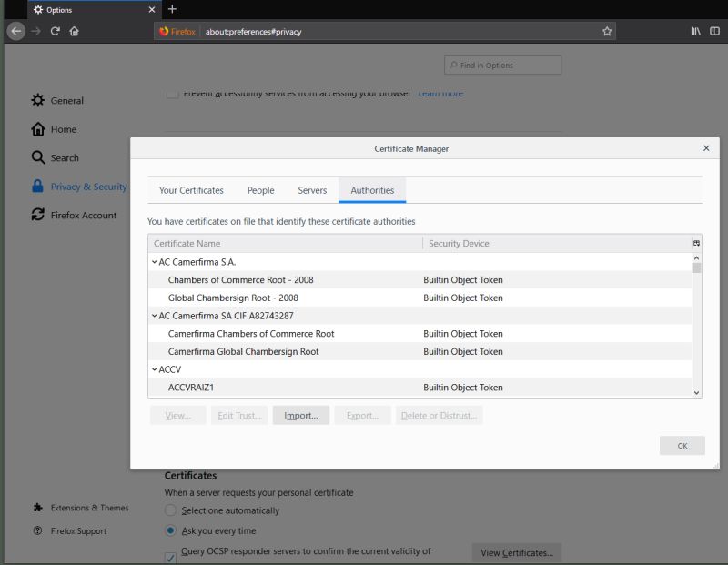Reload the preferences page

point(56,30)
